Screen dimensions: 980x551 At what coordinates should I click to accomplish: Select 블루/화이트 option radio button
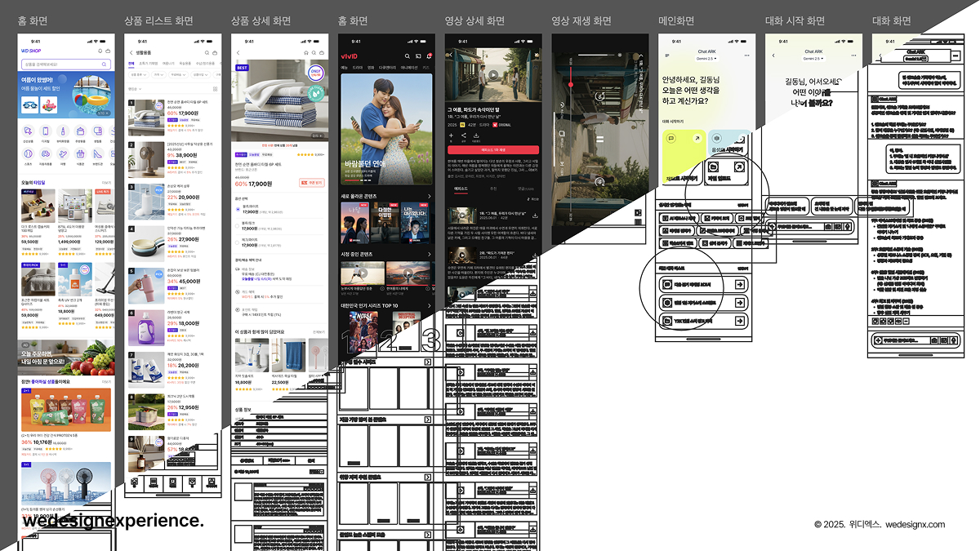pos(238,209)
